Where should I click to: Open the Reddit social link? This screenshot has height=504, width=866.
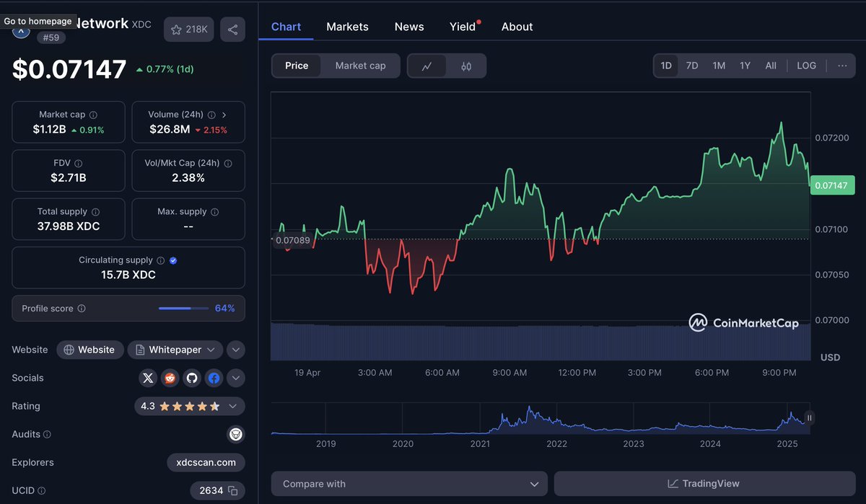coord(170,378)
